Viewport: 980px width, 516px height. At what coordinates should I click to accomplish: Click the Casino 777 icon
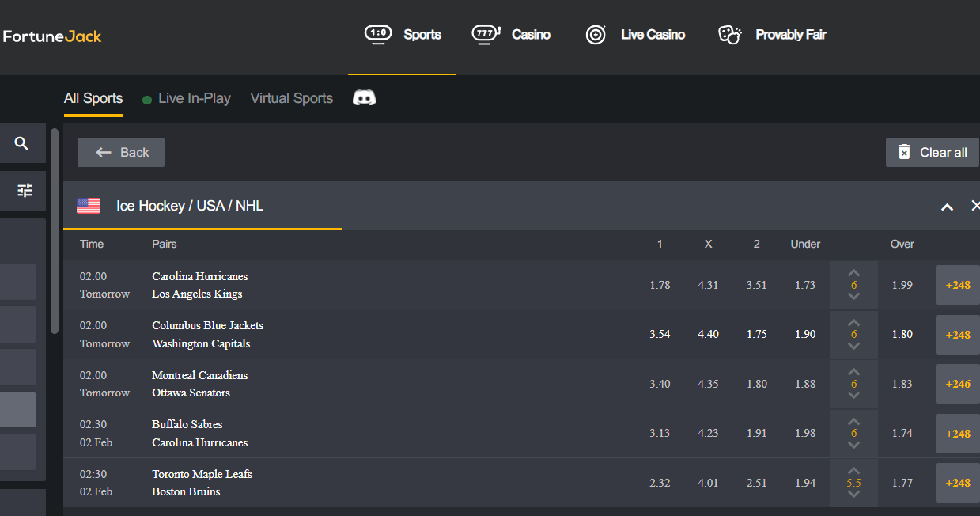(x=486, y=34)
